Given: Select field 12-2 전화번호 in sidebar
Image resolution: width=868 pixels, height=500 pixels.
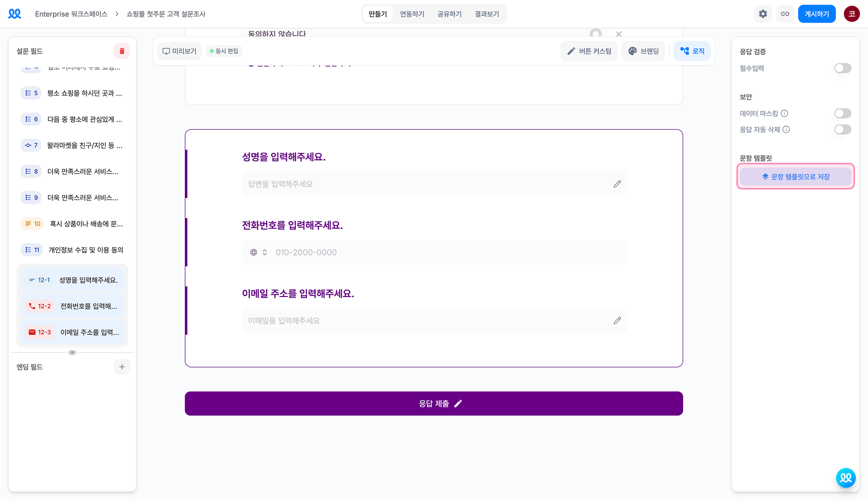Looking at the screenshot, I should tap(72, 306).
